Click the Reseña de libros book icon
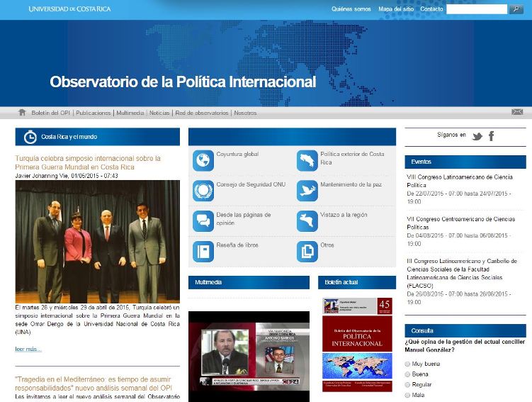Image resolution: width=532 pixels, height=402 pixels. (203, 251)
